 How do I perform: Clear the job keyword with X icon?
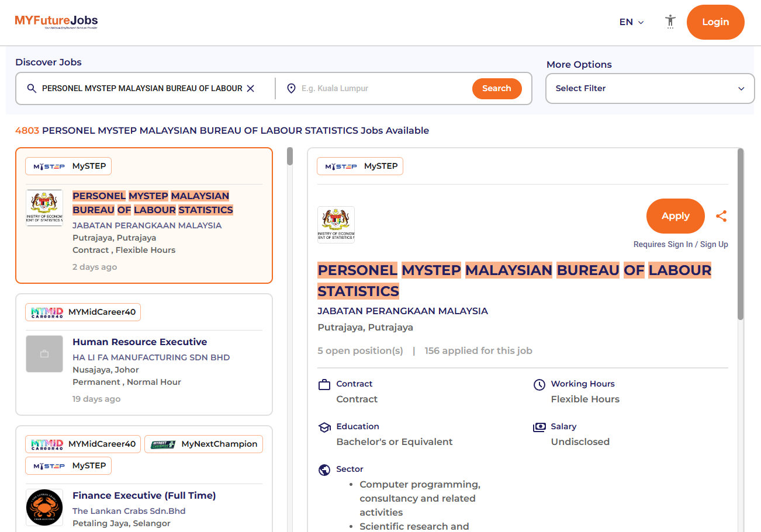pyautogui.click(x=250, y=88)
